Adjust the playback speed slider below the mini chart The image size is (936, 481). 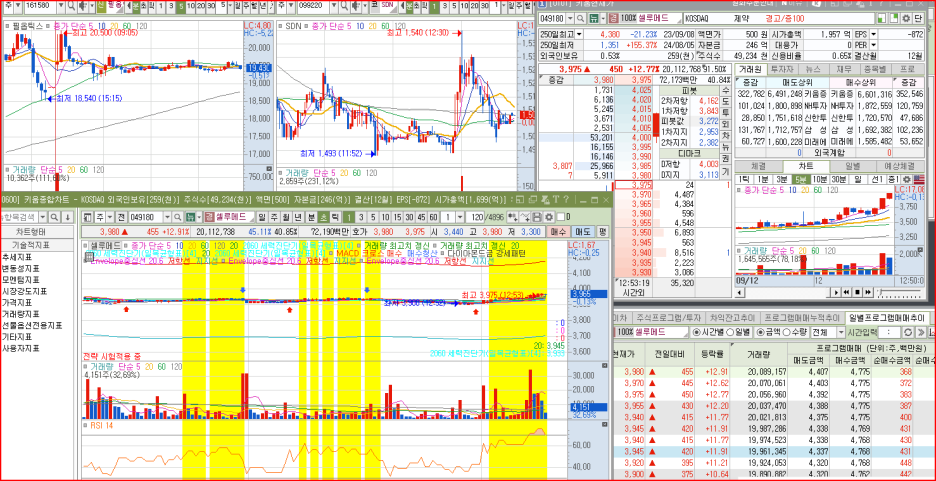(900, 292)
